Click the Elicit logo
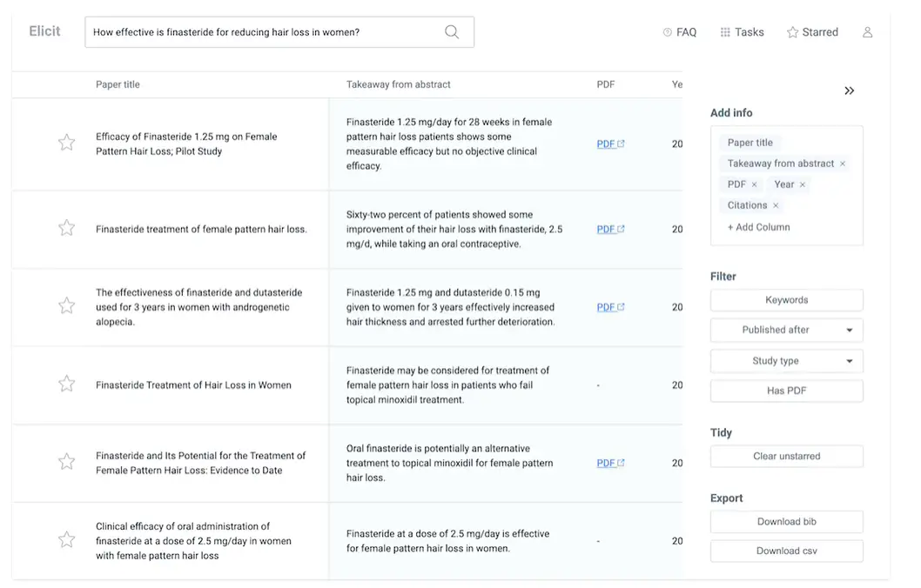The width and height of the screenshot is (921, 588). (x=44, y=30)
